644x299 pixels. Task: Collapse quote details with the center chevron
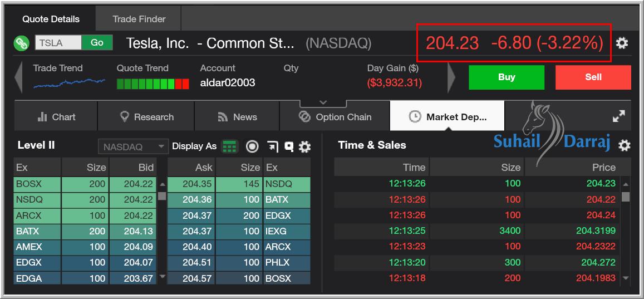(323, 102)
